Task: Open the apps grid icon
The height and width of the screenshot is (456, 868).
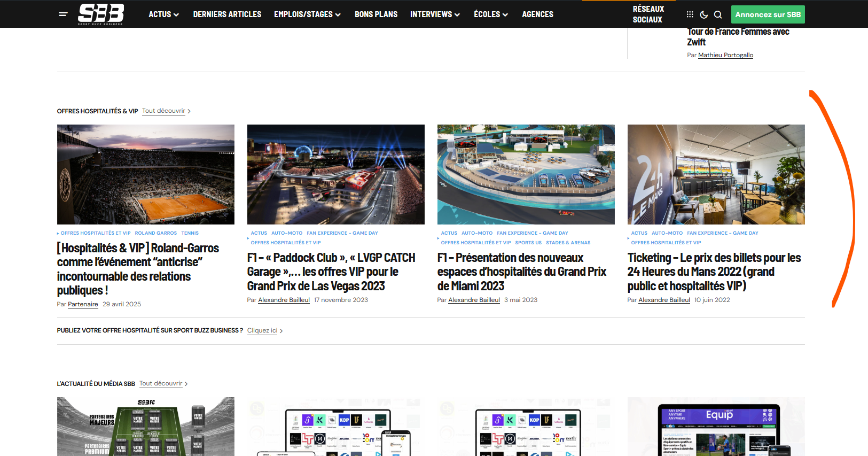Action: point(690,14)
